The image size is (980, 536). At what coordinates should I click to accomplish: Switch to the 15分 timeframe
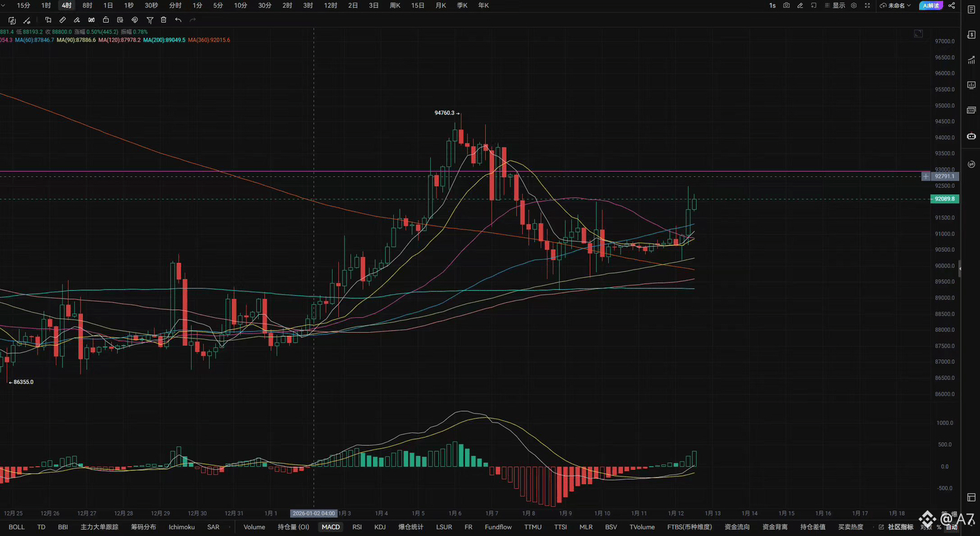pyautogui.click(x=23, y=5)
